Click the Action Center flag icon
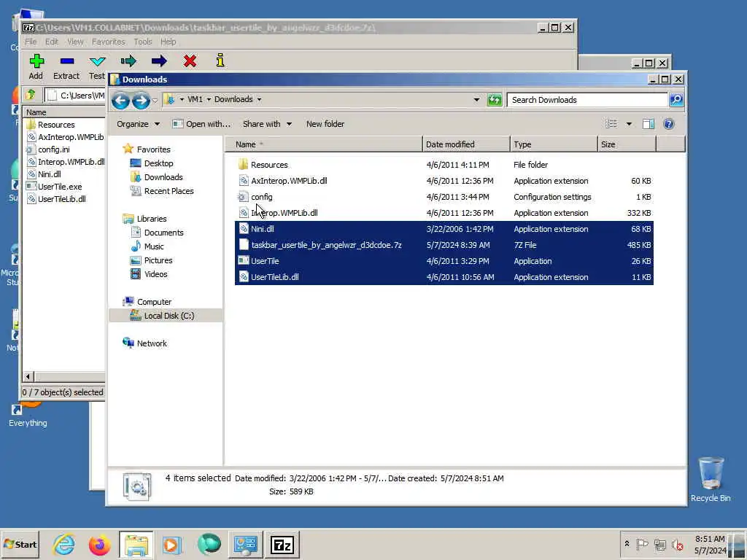This screenshot has width=747, height=560. [x=642, y=544]
